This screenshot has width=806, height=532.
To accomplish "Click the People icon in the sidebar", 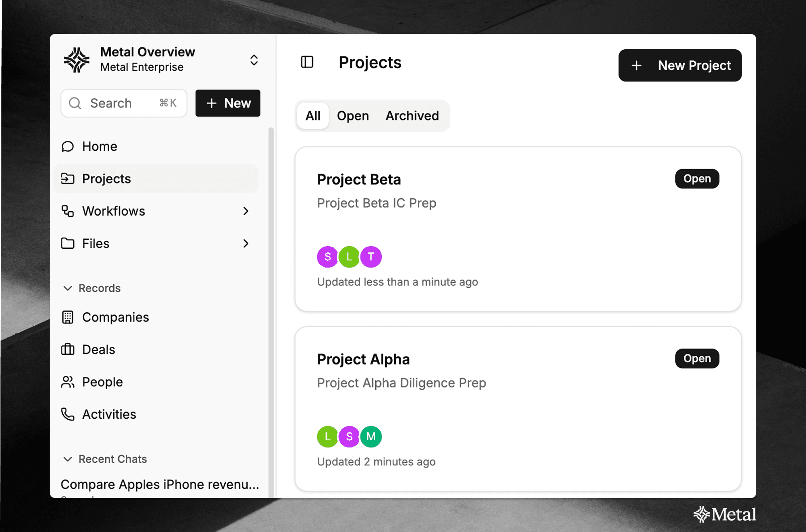I will click(68, 382).
